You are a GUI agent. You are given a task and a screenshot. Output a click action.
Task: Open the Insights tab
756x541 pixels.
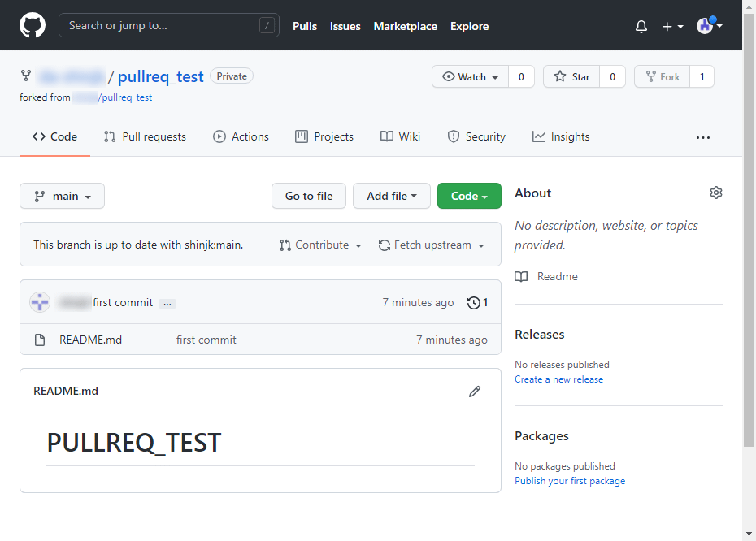click(x=561, y=136)
